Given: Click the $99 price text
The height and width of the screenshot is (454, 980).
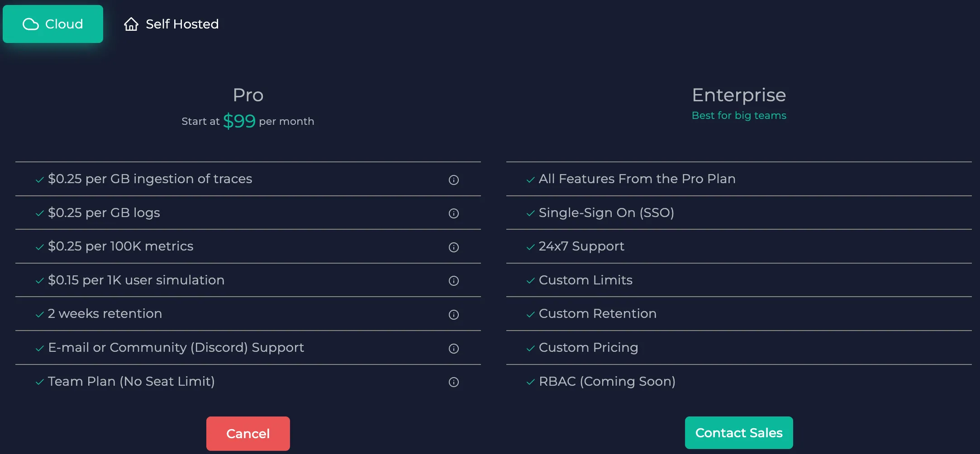Looking at the screenshot, I should point(239,121).
